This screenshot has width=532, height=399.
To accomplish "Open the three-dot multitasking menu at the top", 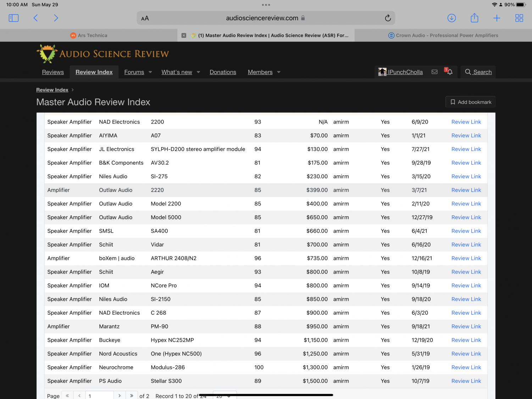I will (266, 5).
